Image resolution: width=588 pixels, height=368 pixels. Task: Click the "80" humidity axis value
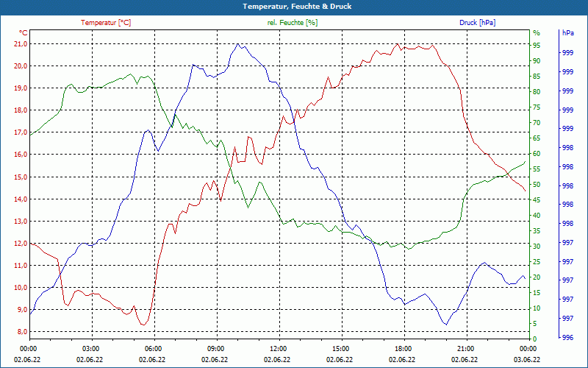click(x=537, y=92)
